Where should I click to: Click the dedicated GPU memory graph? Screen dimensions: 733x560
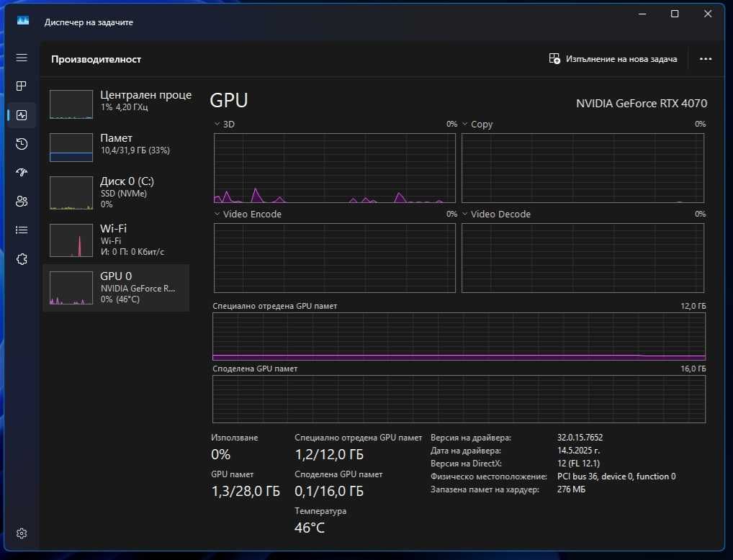[459, 337]
